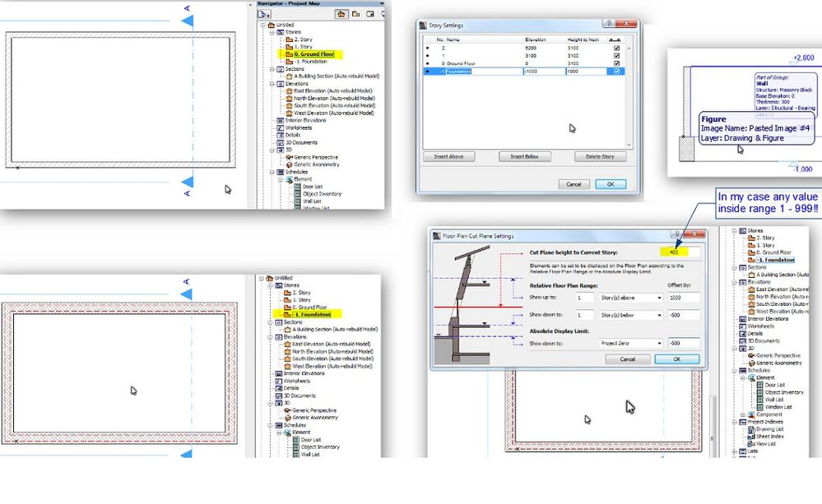The image size is (822, 504).
Task: Click Delete Story button
Action: coord(600,157)
